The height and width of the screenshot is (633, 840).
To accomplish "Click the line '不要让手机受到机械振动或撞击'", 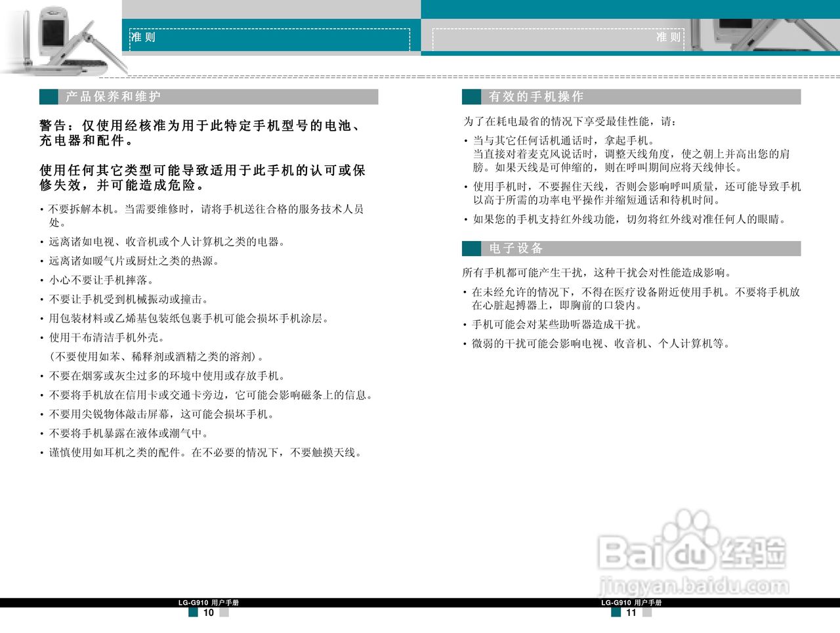I will point(125,299).
